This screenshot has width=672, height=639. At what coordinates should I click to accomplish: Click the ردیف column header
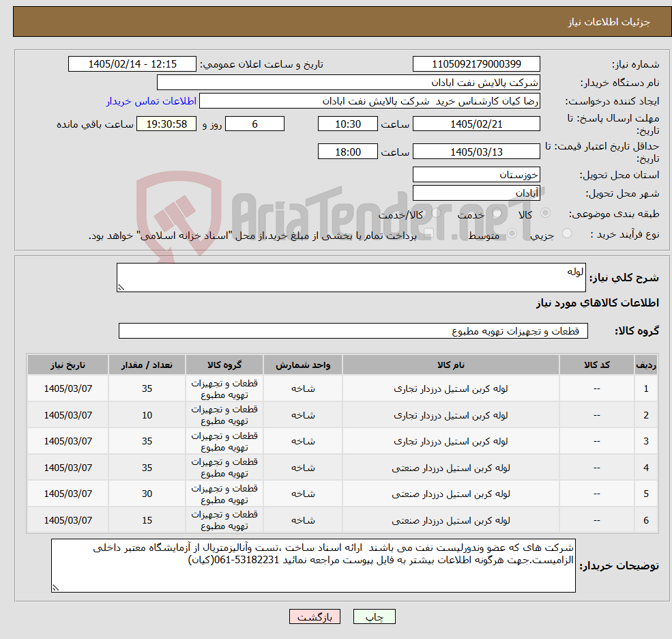coord(646,365)
